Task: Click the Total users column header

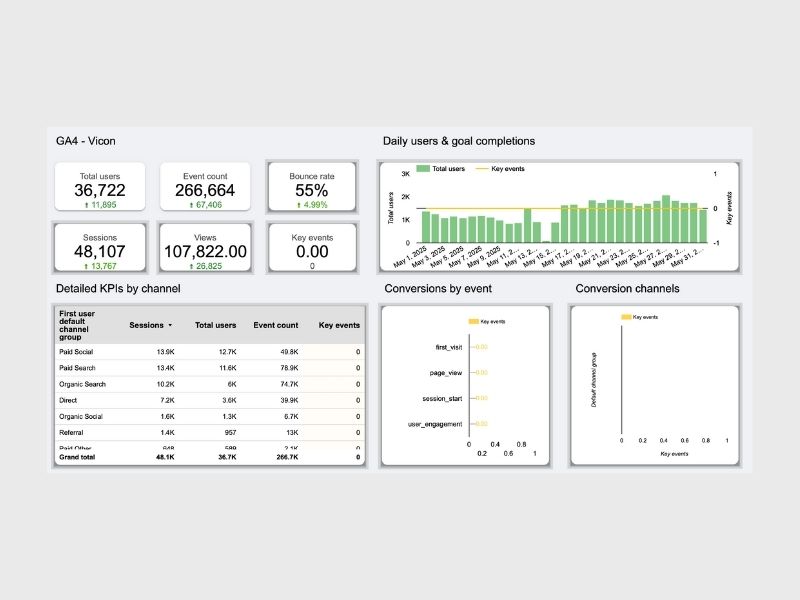Action: click(x=215, y=326)
